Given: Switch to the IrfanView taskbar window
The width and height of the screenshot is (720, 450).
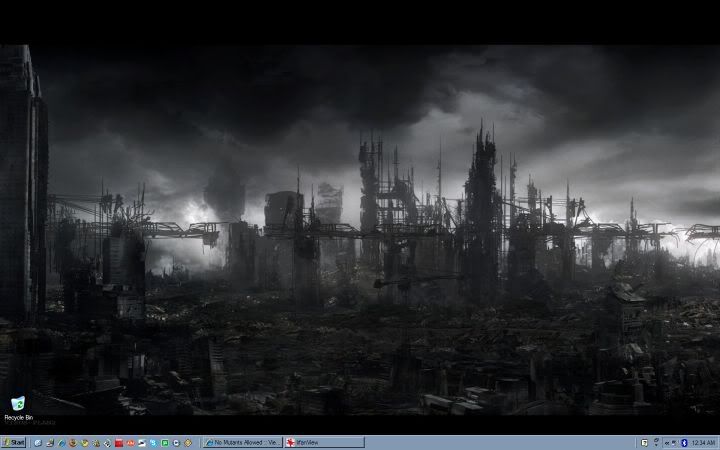Looking at the screenshot, I should pyautogui.click(x=324, y=443).
